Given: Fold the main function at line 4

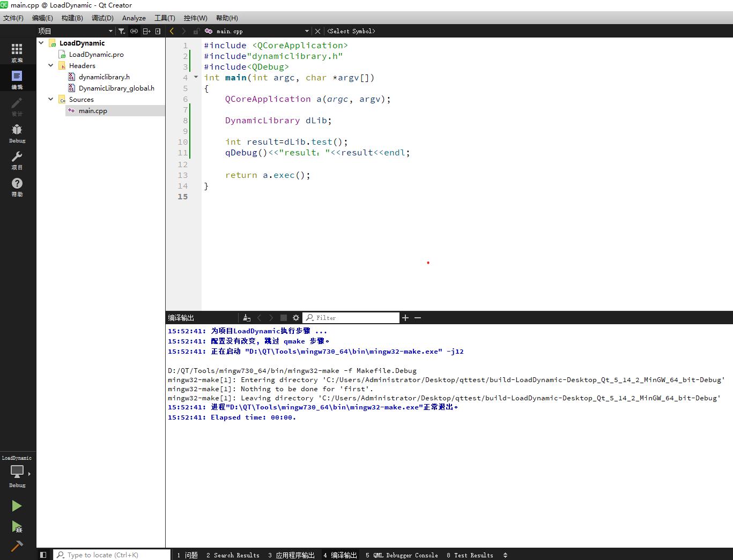Looking at the screenshot, I should click(196, 77).
